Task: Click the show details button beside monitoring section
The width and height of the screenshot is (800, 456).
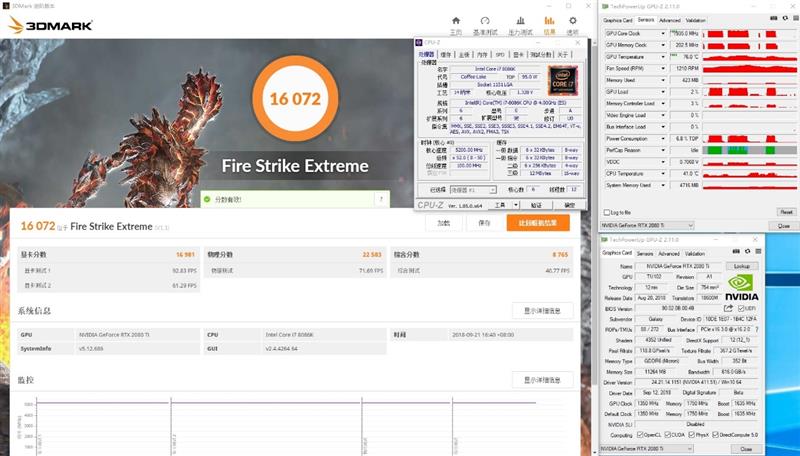Action: (542, 379)
